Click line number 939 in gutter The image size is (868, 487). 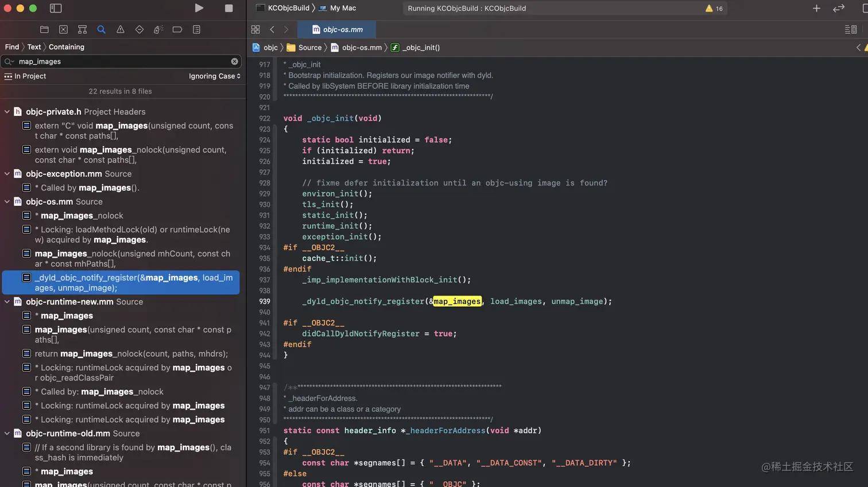pyautogui.click(x=264, y=301)
